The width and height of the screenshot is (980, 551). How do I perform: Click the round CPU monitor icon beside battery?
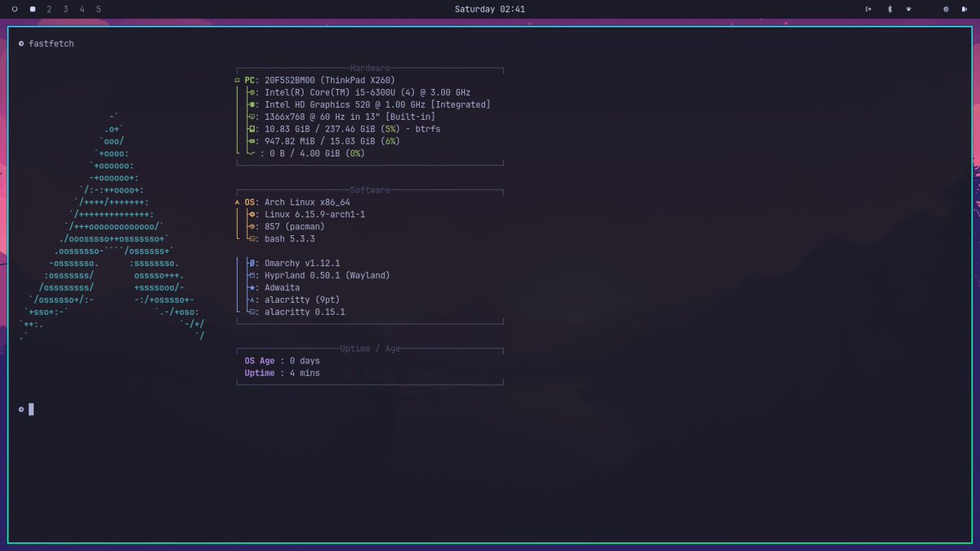tap(946, 9)
